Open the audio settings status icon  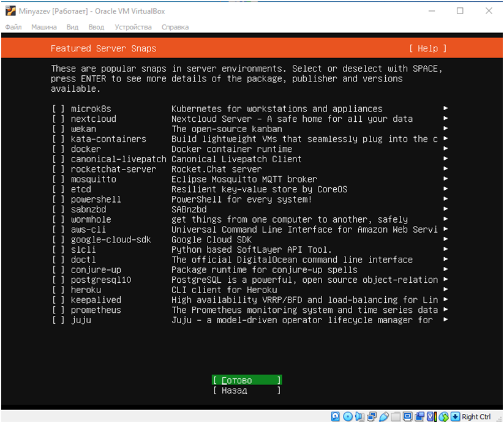coord(359,417)
